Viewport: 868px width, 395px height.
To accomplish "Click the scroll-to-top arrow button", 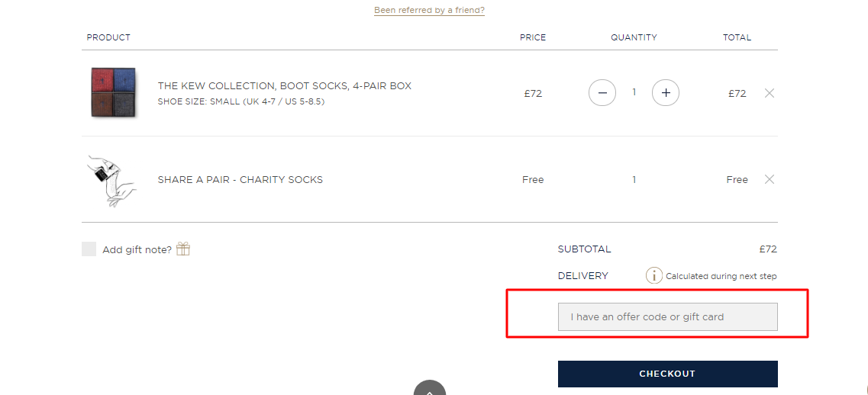I will click(430, 388).
